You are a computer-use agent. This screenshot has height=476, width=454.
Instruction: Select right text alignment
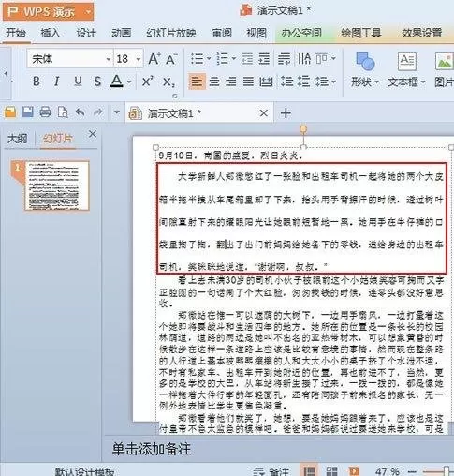(x=231, y=82)
